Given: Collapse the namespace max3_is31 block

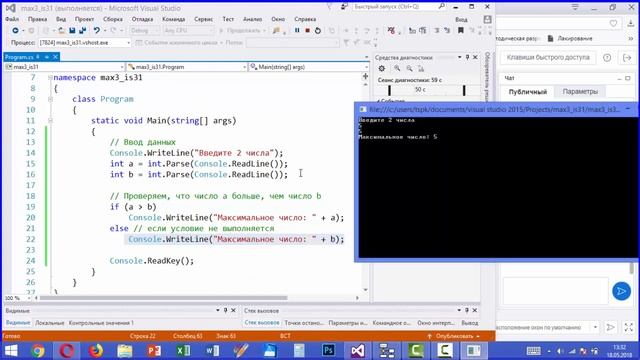Looking at the screenshot, I should click(x=50, y=78).
